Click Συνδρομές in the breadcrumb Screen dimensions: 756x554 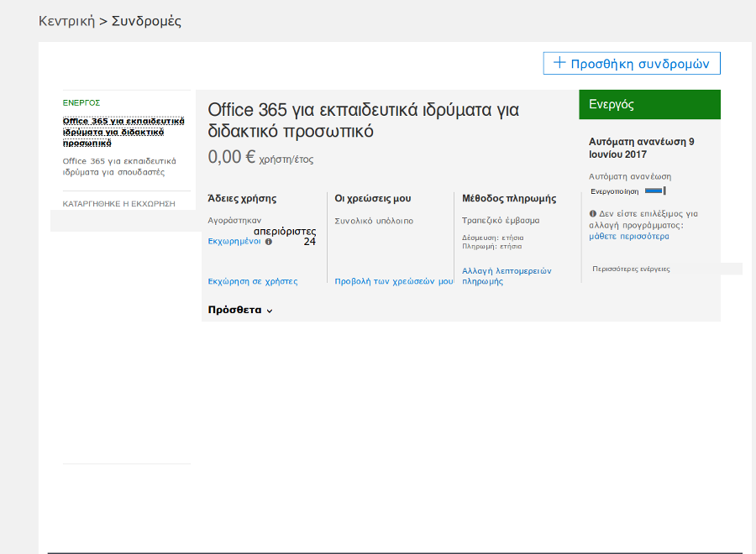click(146, 21)
